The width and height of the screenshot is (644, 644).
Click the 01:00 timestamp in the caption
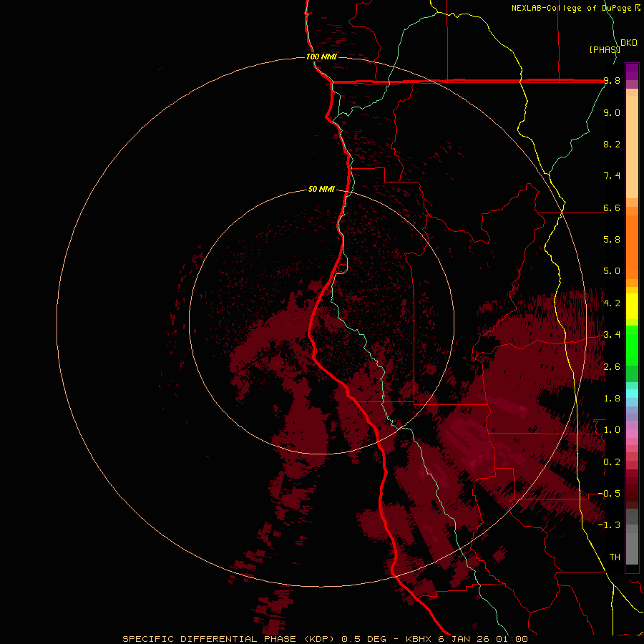511,639
